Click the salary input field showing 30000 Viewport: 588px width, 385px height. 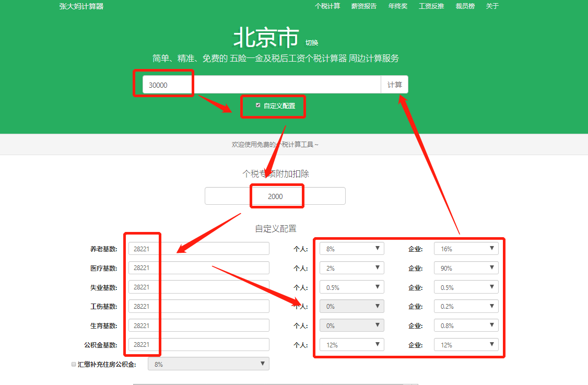pyautogui.click(x=262, y=85)
